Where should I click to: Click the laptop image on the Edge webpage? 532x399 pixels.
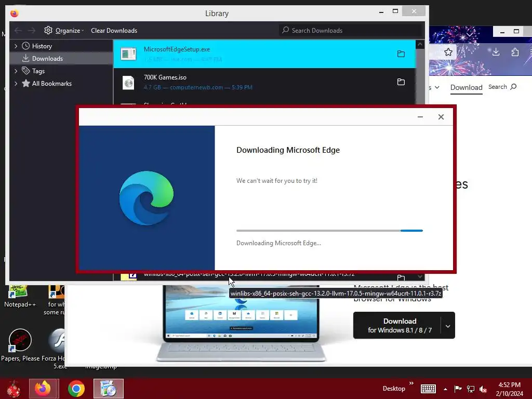tap(241, 324)
